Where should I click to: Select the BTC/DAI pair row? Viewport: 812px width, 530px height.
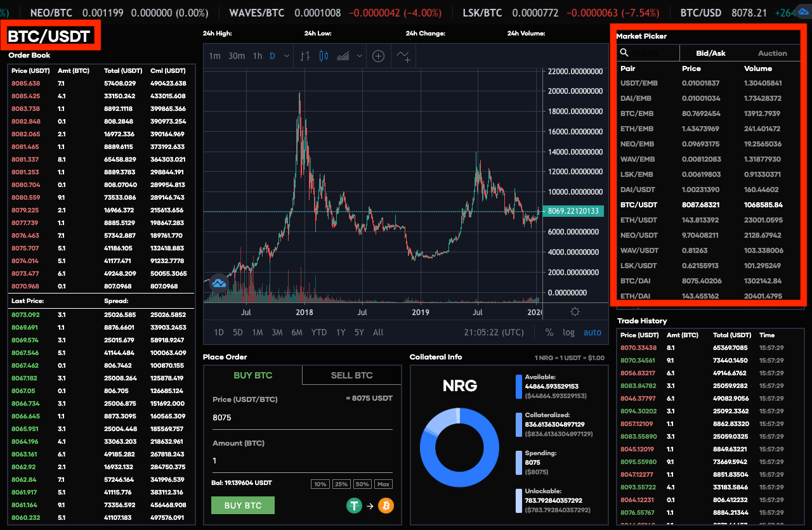pyautogui.click(x=708, y=281)
